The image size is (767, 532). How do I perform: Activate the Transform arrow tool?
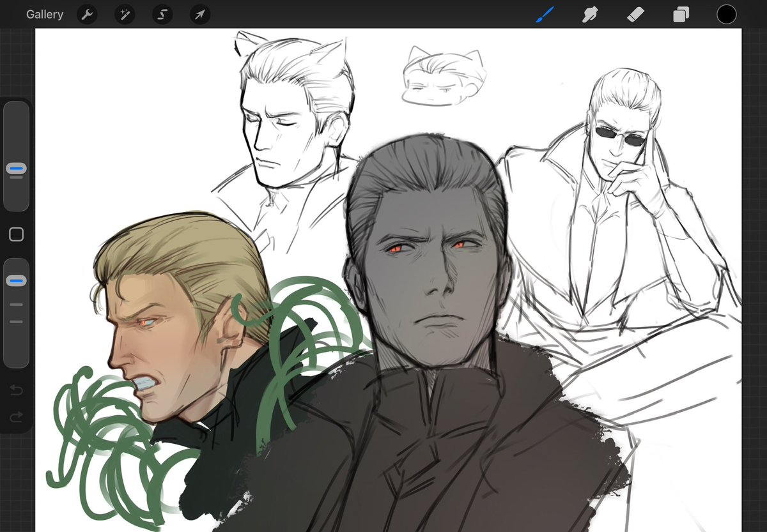tap(200, 14)
